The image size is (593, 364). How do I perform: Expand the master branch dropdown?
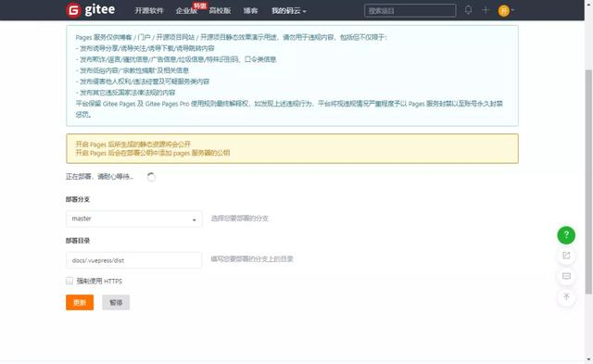(x=133, y=219)
